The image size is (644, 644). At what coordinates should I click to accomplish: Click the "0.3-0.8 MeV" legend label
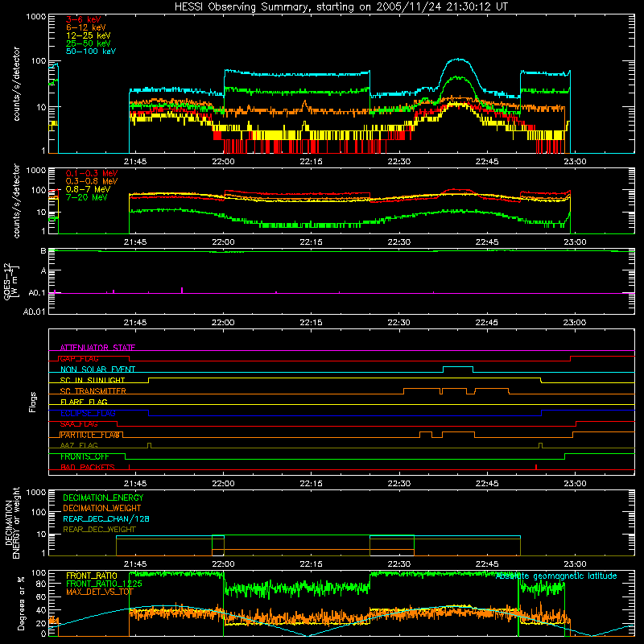[92, 181]
